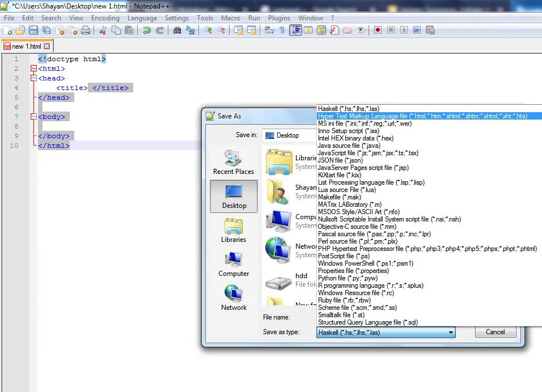Click the Open file toolbar icon
This screenshot has height=392, width=542.
(x=20, y=31)
